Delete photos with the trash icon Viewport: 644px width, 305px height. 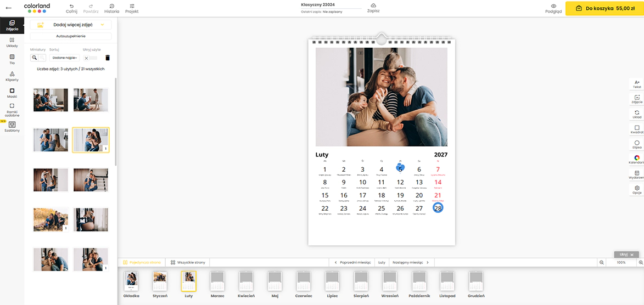pyautogui.click(x=108, y=58)
